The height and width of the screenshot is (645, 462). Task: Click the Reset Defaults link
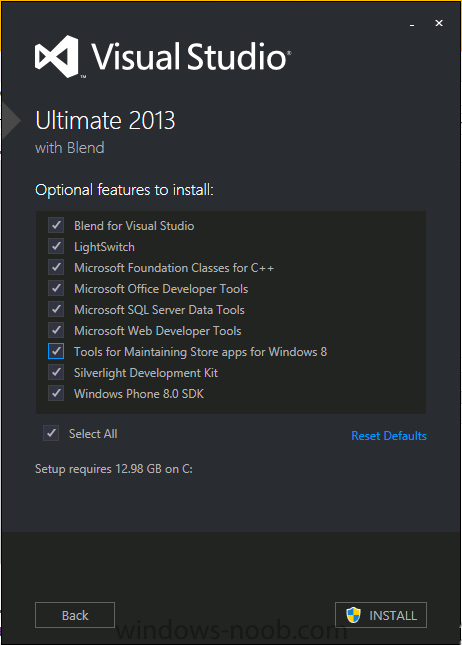[x=389, y=436]
